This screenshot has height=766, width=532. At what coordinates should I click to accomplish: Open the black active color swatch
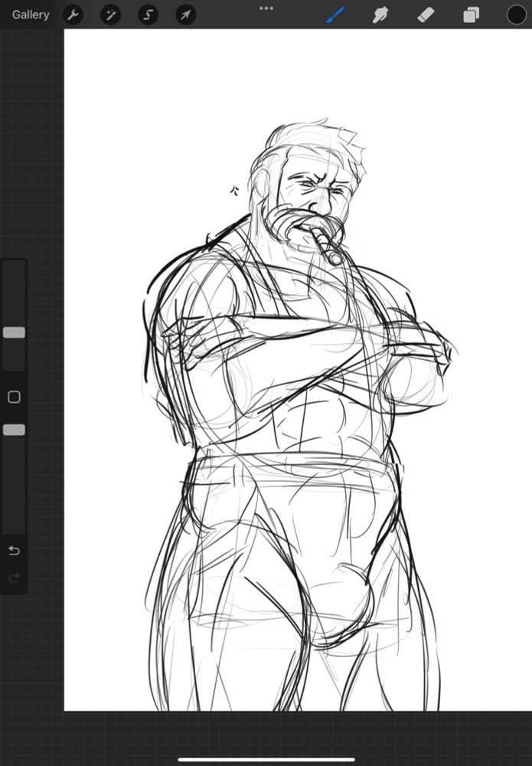coord(517,15)
